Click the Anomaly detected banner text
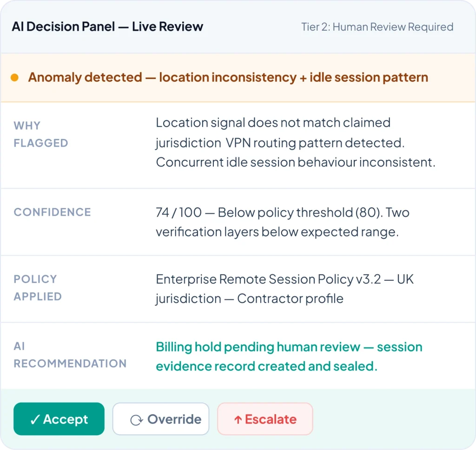 pos(228,77)
